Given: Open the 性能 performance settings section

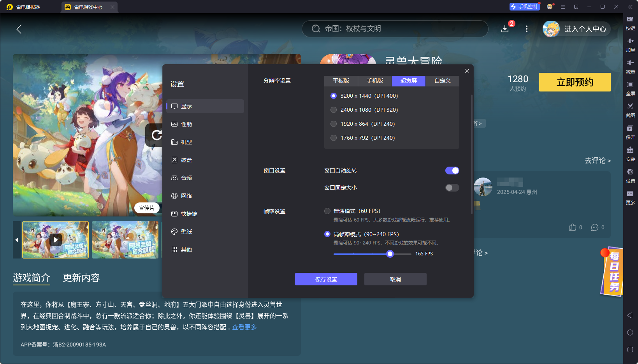Looking at the screenshot, I should [187, 124].
